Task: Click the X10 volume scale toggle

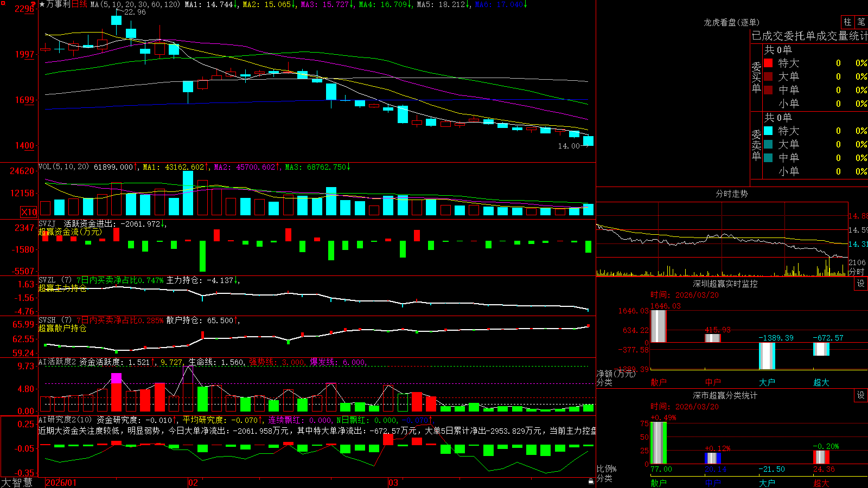Action: [x=29, y=212]
